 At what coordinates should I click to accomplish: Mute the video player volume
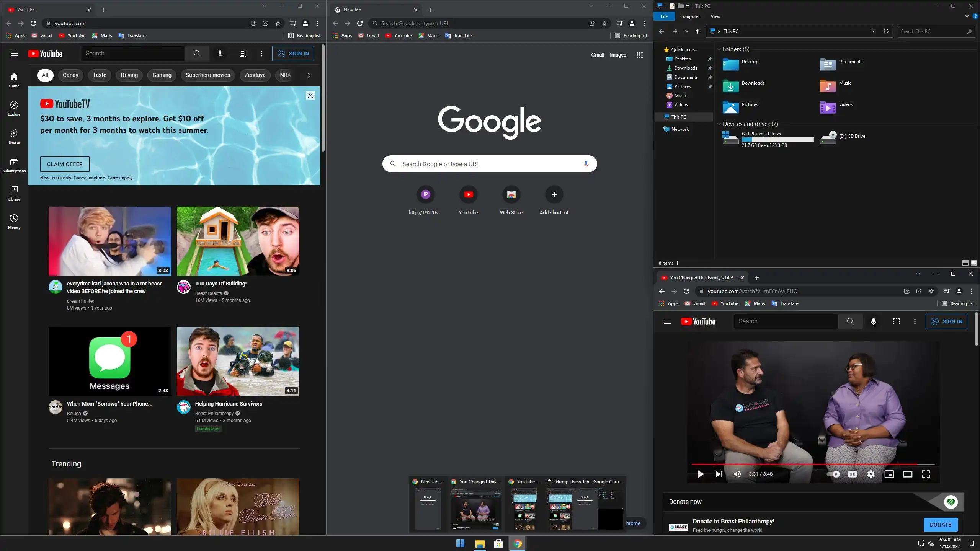point(737,474)
